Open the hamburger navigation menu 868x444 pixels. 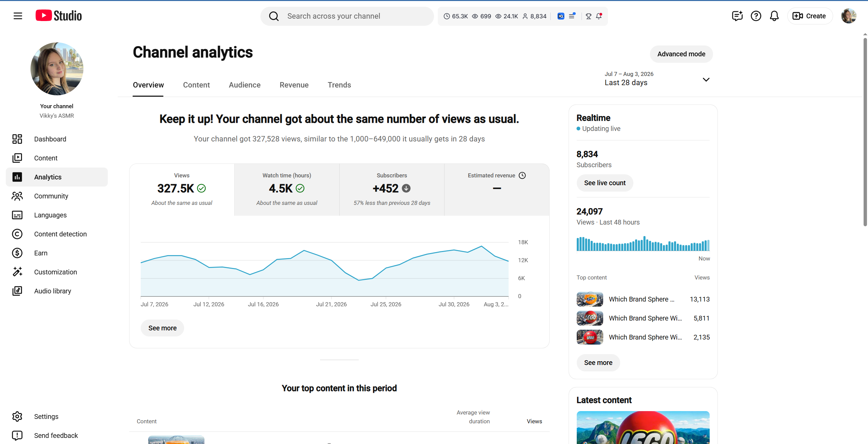18,16
